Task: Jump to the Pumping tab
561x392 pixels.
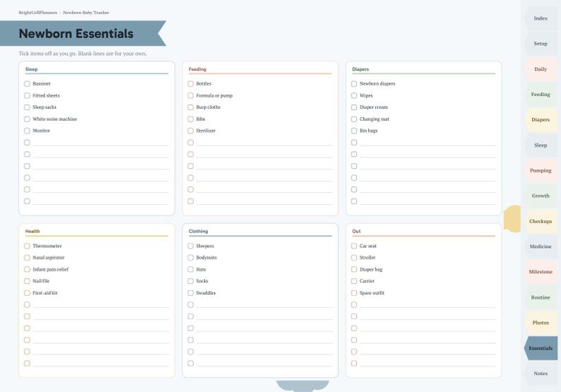Action: 541,171
